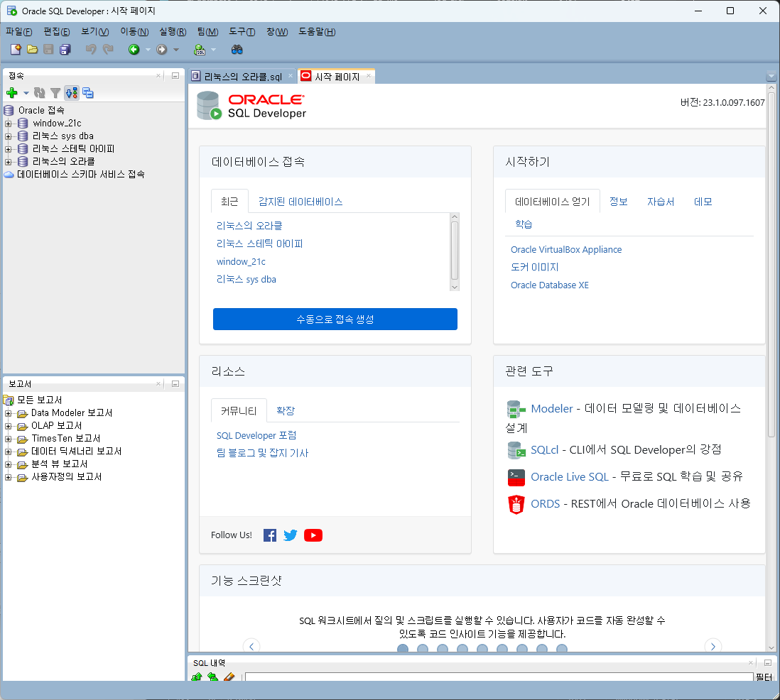Select 데이터베이스 스키마 서비스 접속 tree item

click(x=80, y=175)
